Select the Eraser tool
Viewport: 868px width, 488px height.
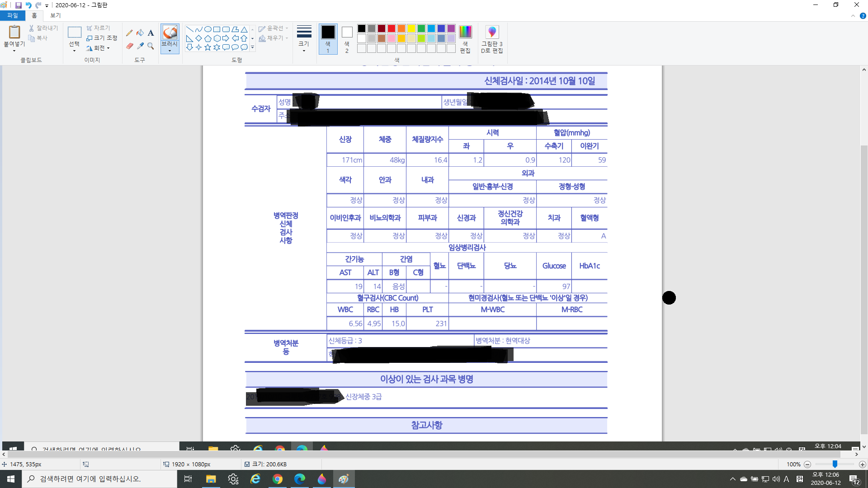pyautogui.click(x=129, y=46)
